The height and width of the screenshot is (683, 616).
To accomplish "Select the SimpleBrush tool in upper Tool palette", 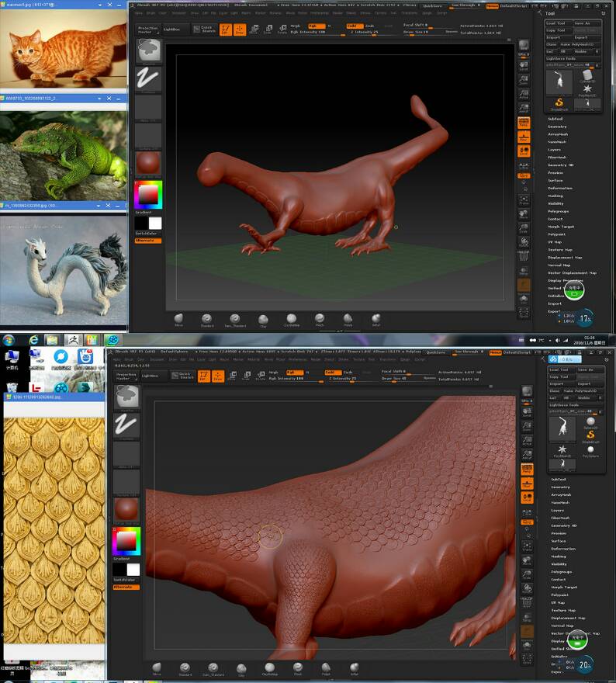I will point(559,104).
